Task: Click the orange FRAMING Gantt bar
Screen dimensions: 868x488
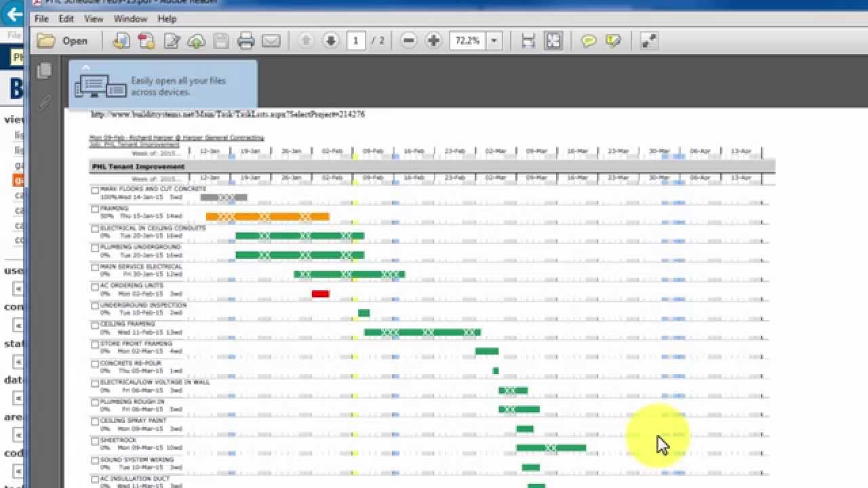Action: pyautogui.click(x=267, y=217)
